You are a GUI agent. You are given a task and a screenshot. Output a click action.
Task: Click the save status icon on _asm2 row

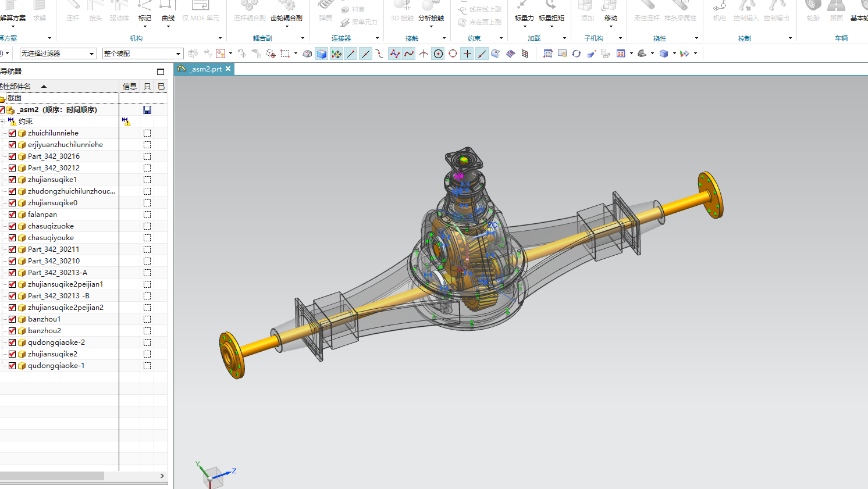tap(147, 110)
